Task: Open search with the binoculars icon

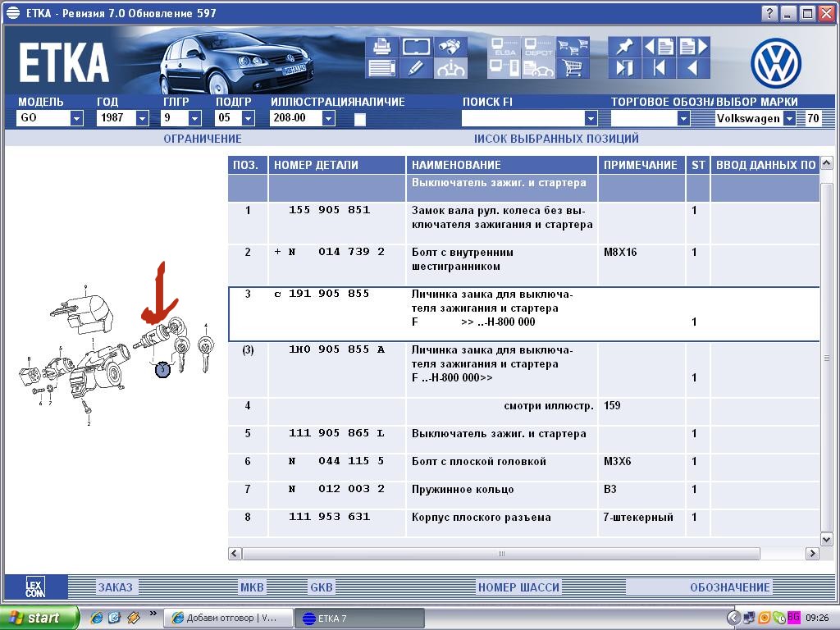Action: pyautogui.click(x=450, y=47)
